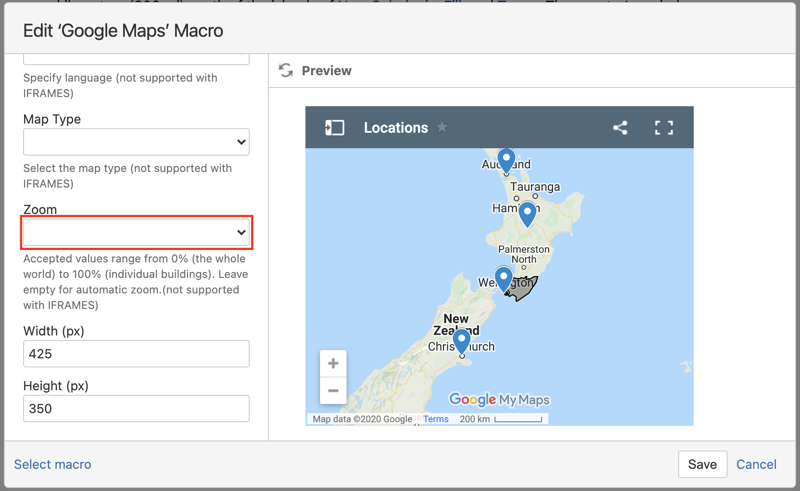800x491 pixels.
Task: Select the Hamilton map pin
Action: (528, 214)
